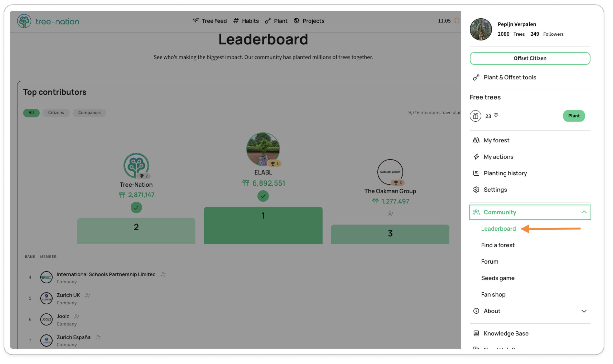Click Pepijn Verpalen's profile avatar
This screenshot has height=364, width=613.
click(x=481, y=29)
